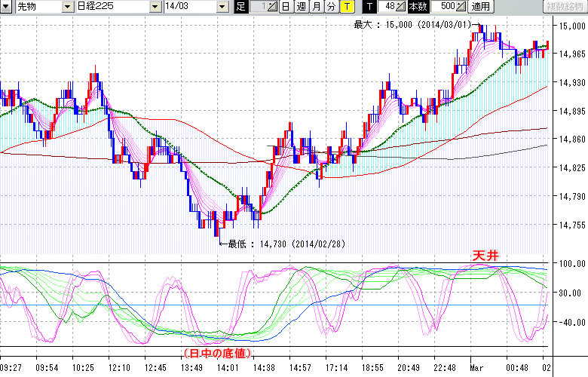Expand the 先物 product type dropdown

68,7
